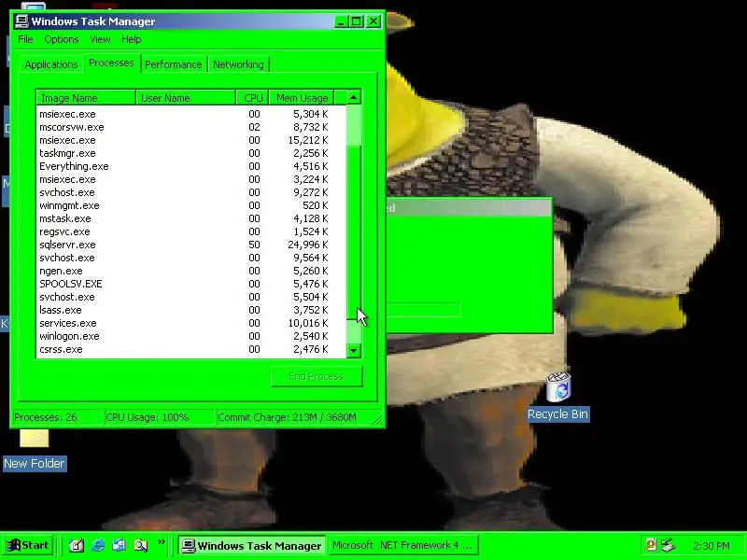Select the lsass.exe process row

point(191,310)
